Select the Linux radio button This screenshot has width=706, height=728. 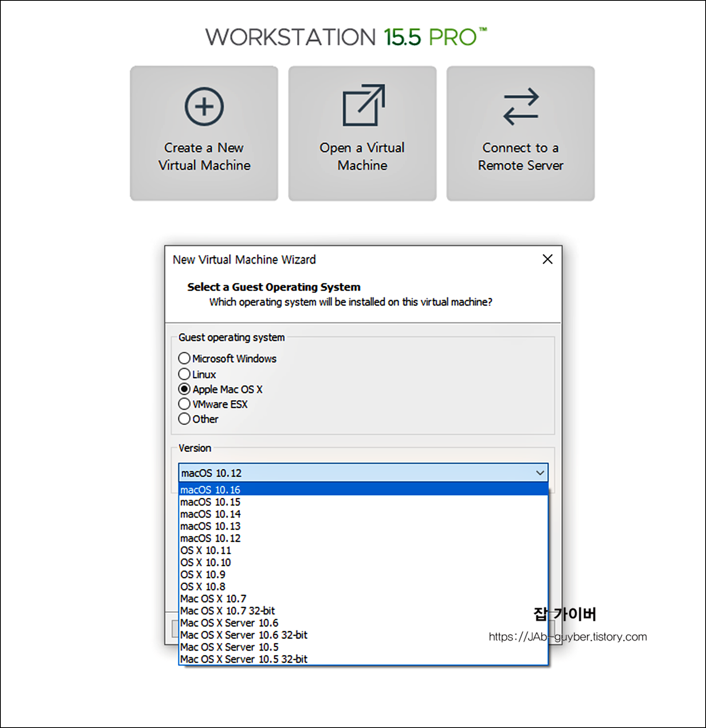pyautogui.click(x=184, y=374)
